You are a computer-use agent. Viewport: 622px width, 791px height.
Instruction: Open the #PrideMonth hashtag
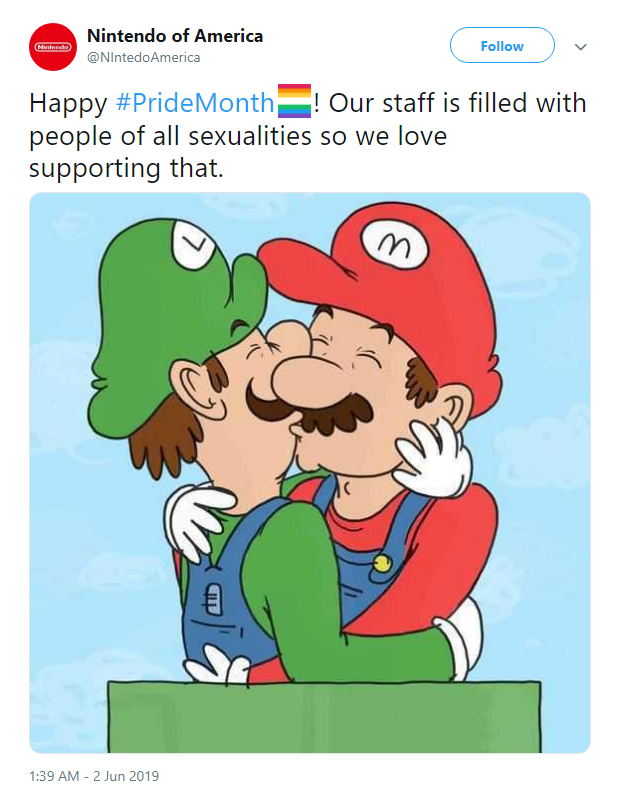click(194, 103)
